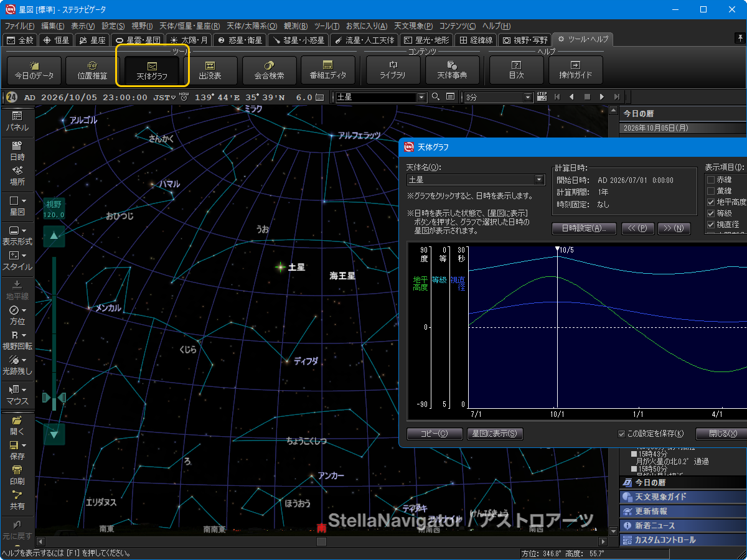This screenshot has height=560, width=747.
Task: Switch to the 恒星 tab
Action: 57,40
